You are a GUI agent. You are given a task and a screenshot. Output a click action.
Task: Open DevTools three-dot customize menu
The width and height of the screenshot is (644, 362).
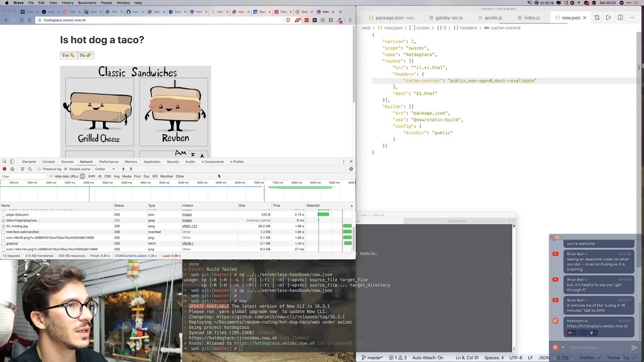(x=344, y=161)
